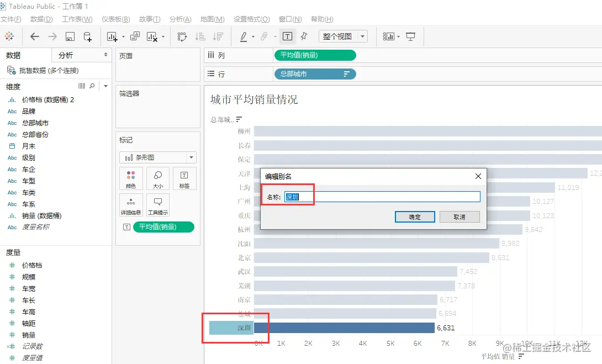The height and width of the screenshot is (364, 602).
Task: Sort descending toolbar icon
Action: 218,36
